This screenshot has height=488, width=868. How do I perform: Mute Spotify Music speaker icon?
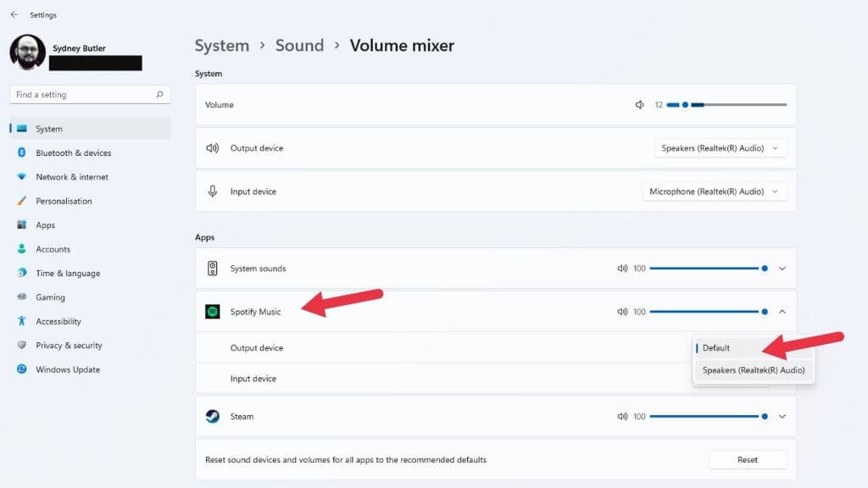click(622, 312)
